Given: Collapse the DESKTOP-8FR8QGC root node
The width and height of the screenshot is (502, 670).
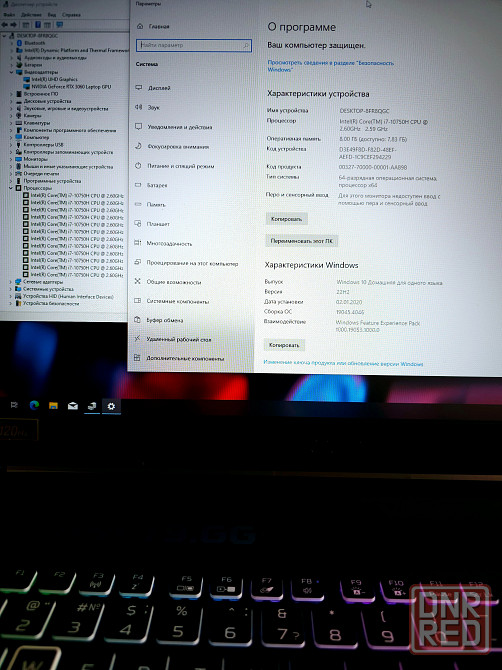Looking at the screenshot, I should tap(5, 36).
